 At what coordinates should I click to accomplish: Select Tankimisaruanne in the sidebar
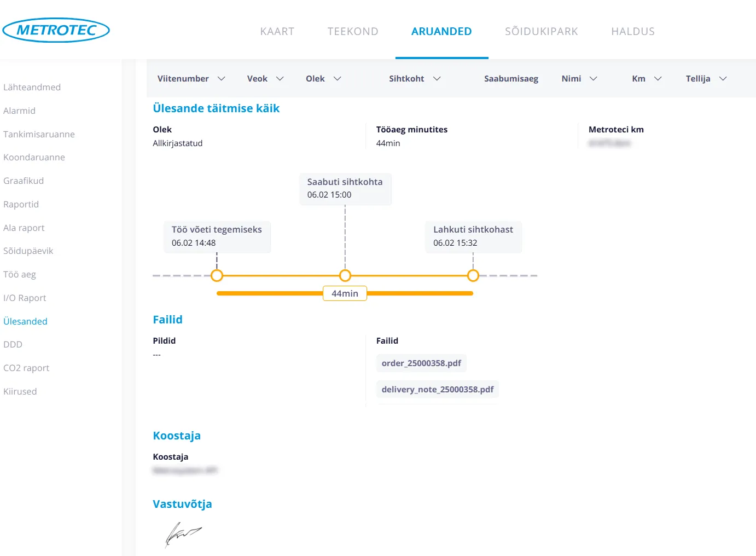tap(39, 134)
